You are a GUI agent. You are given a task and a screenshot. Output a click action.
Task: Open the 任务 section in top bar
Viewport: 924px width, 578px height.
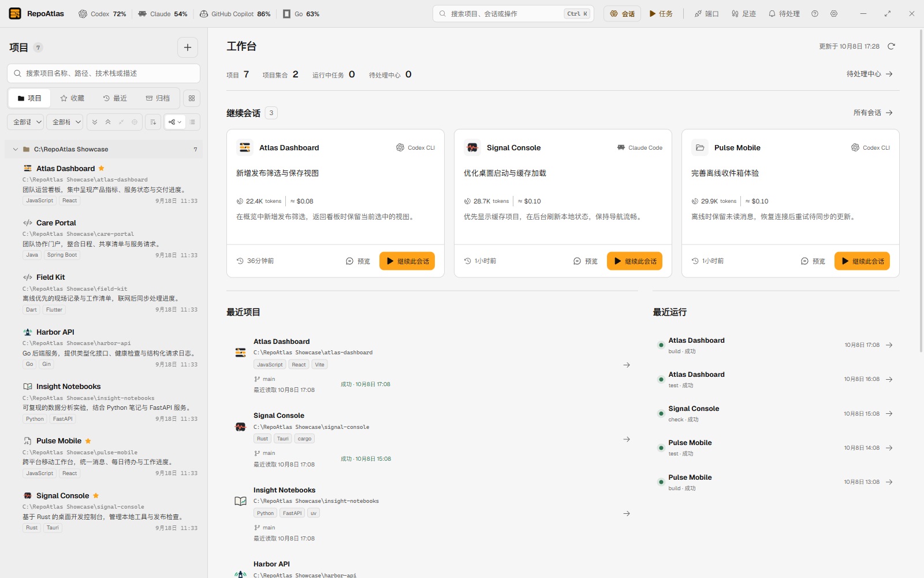pyautogui.click(x=661, y=14)
